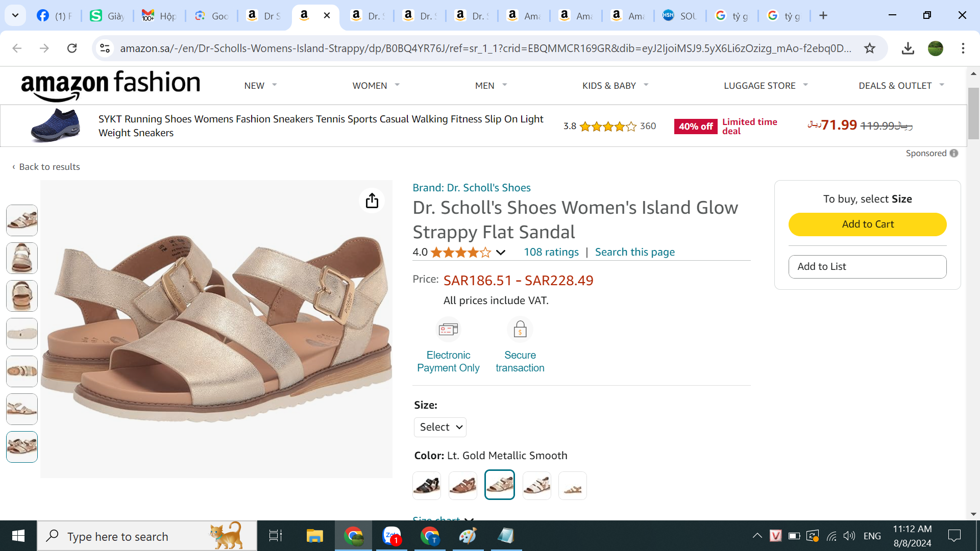Switch to the SOU browser tab
980x551 pixels.
680,16
